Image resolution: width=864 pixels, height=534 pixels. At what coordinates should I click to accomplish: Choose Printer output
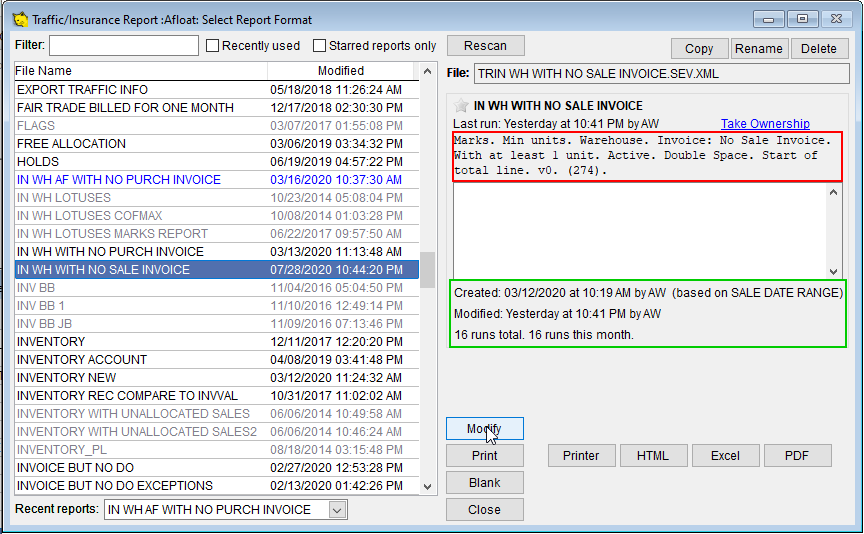click(581, 456)
